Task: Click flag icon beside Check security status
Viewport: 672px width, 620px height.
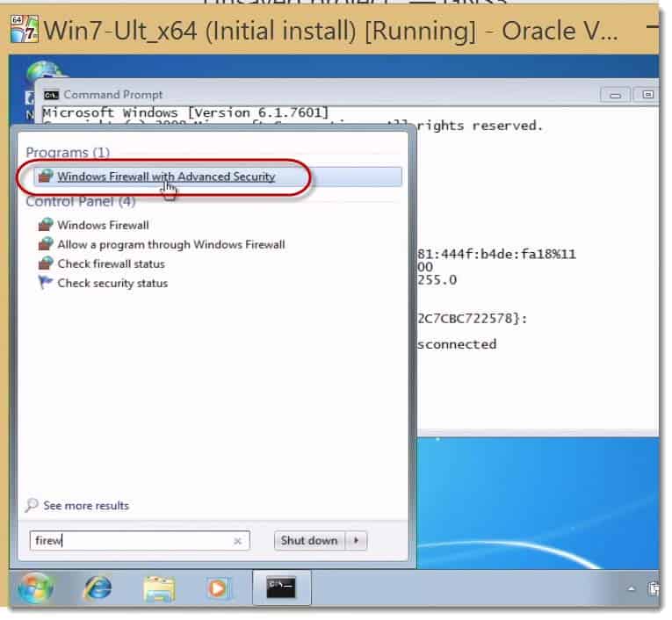Action: tap(46, 283)
